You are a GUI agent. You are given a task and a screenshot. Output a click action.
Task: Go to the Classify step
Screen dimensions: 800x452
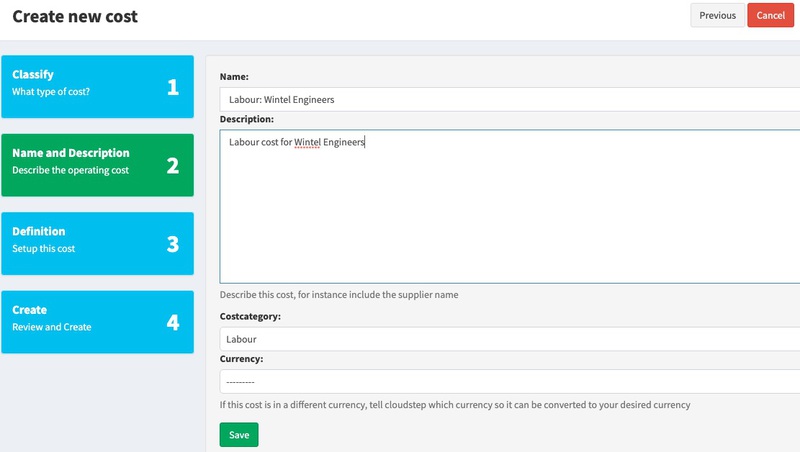97,87
